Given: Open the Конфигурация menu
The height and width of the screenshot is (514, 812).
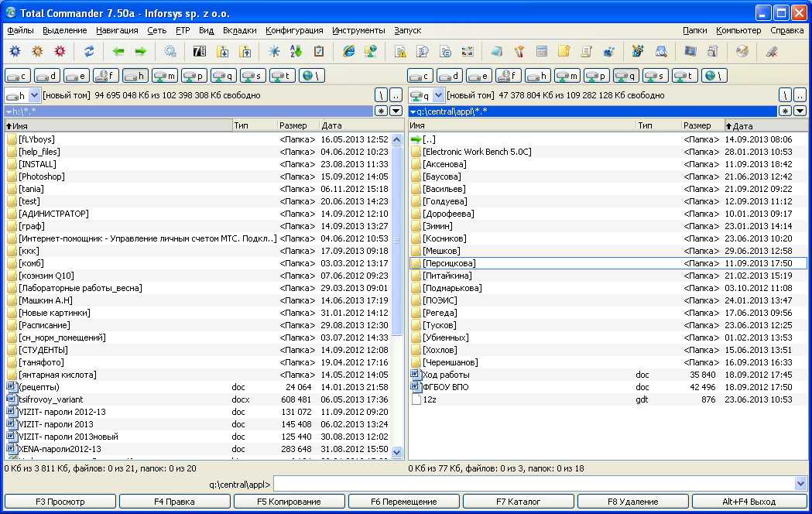Looking at the screenshot, I should 294,30.
